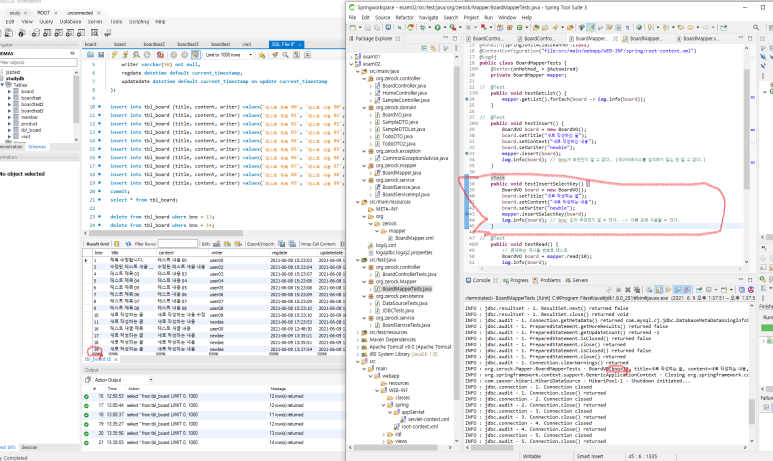773x461 pixels.
Task: Switch to the visit query tab
Action: [246, 44]
